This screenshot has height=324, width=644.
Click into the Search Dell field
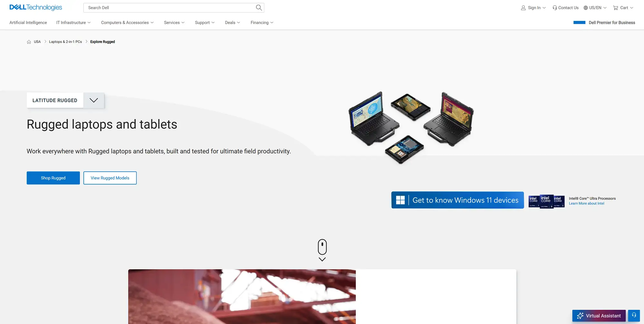click(x=169, y=8)
